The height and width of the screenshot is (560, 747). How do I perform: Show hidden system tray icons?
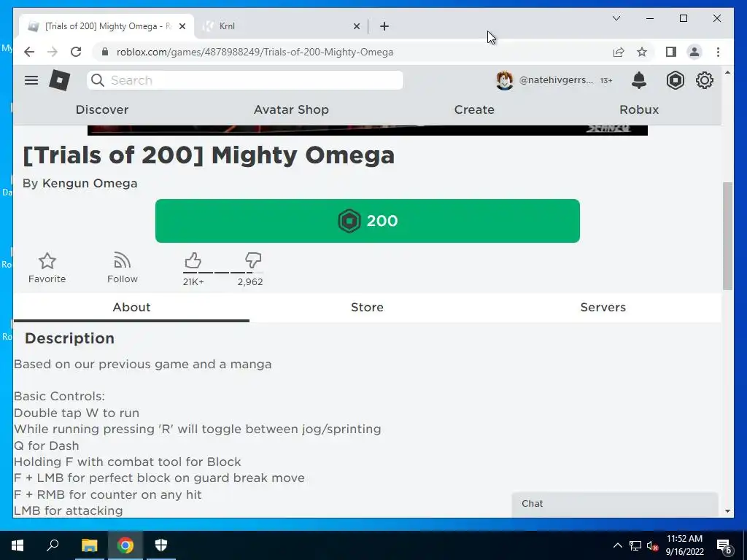click(x=617, y=545)
